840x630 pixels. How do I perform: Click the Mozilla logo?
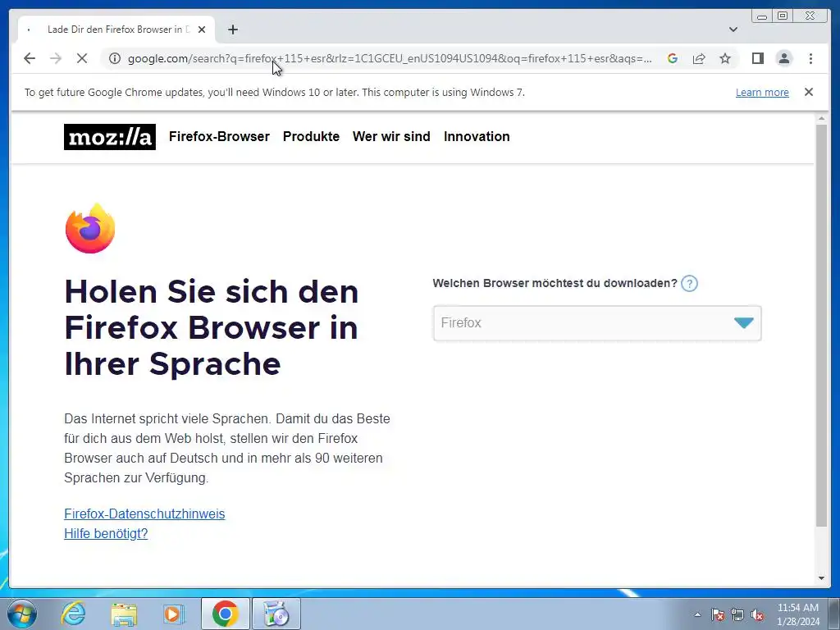pyautogui.click(x=110, y=137)
